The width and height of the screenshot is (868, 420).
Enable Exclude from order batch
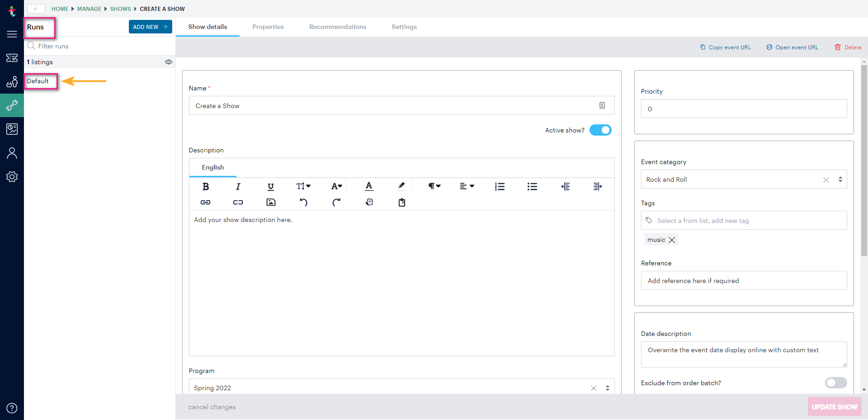coord(835,383)
